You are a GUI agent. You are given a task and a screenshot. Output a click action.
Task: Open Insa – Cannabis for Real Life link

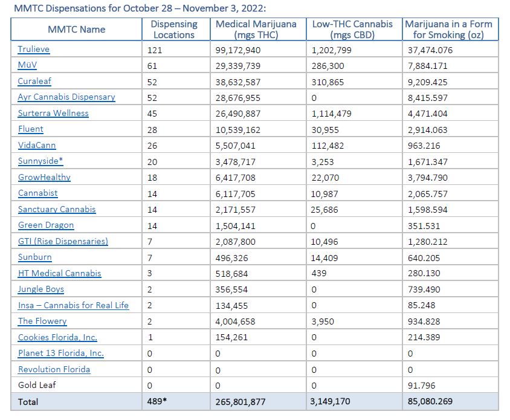73,305
